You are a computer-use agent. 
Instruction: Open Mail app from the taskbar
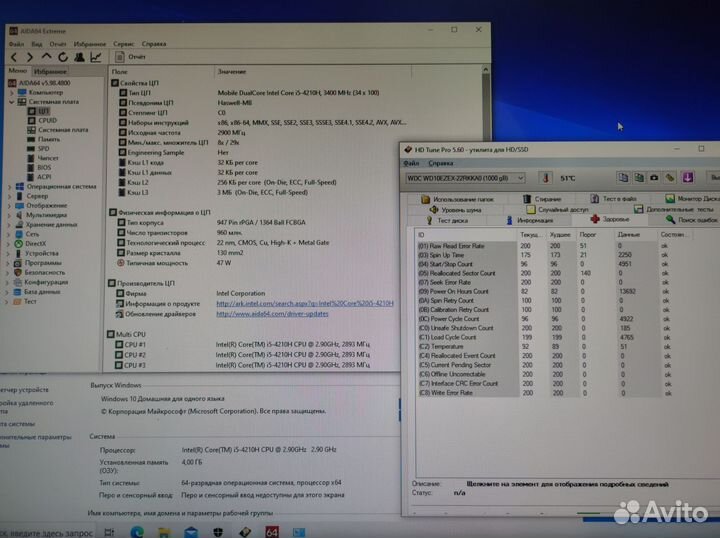click(191, 532)
